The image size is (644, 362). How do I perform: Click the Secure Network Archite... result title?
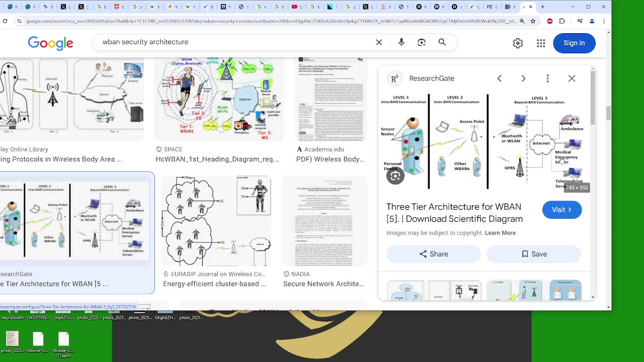pos(324,284)
